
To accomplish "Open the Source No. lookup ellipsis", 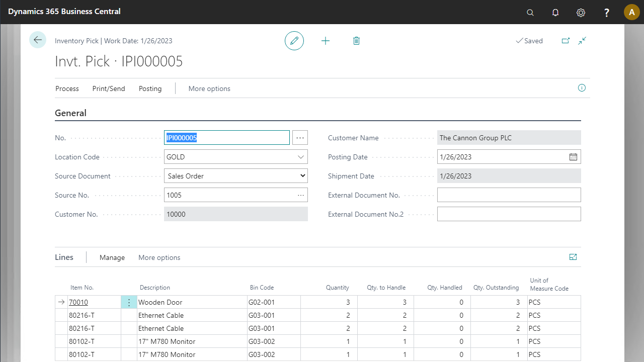I will [301, 195].
